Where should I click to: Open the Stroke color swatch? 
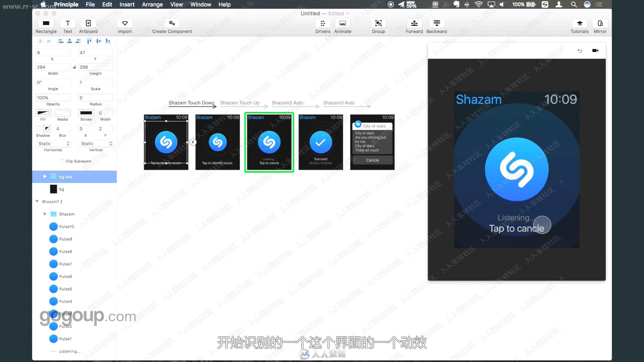pos(86,113)
